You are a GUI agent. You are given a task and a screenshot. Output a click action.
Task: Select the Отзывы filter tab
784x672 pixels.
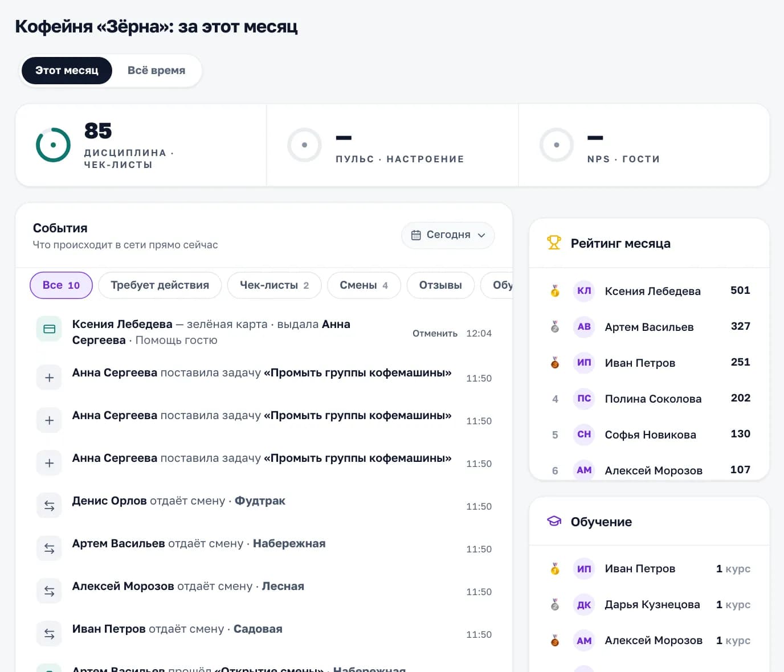point(440,285)
